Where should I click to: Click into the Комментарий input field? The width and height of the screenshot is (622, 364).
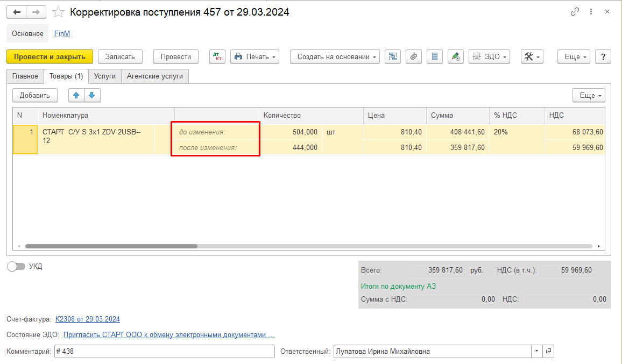click(164, 352)
